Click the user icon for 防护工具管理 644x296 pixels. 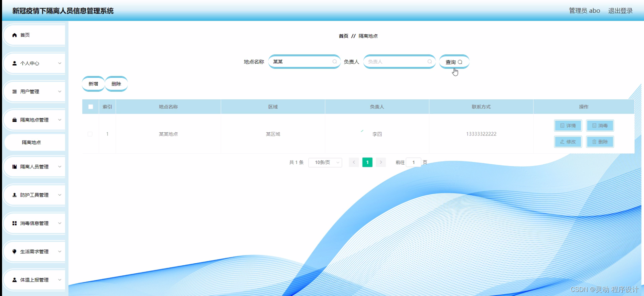[x=14, y=195]
